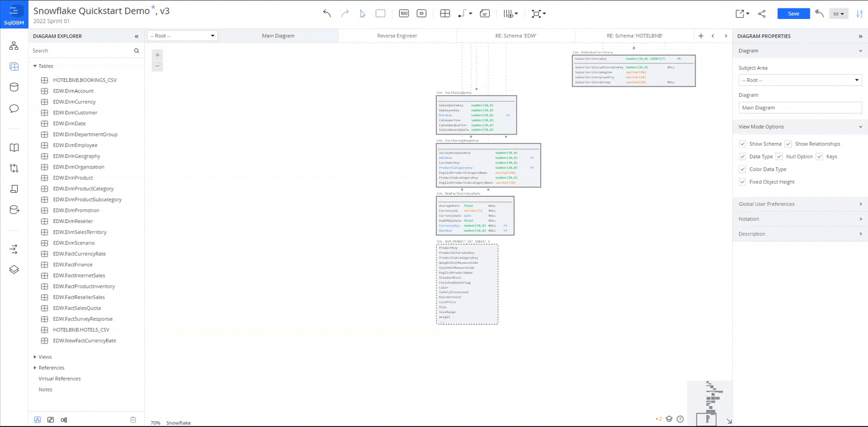Choose the dashed rectangle selection tool

tap(381, 14)
